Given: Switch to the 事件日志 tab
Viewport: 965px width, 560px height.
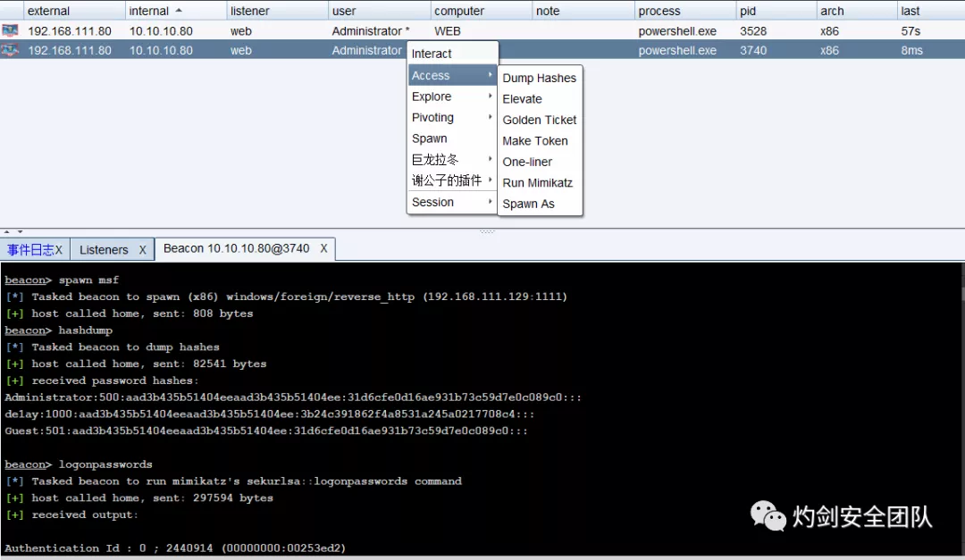Looking at the screenshot, I should pos(30,250).
